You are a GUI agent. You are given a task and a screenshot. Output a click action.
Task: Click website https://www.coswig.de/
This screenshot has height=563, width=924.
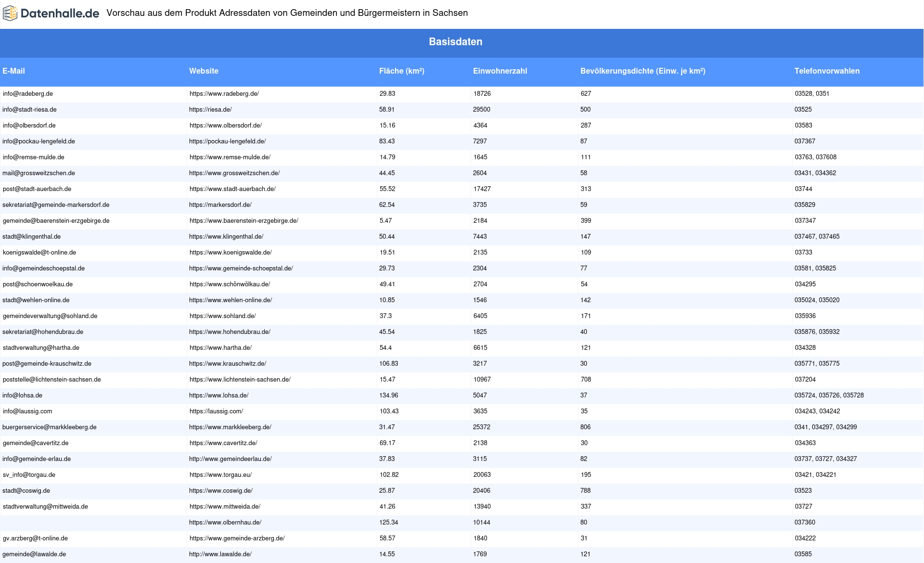click(x=221, y=491)
